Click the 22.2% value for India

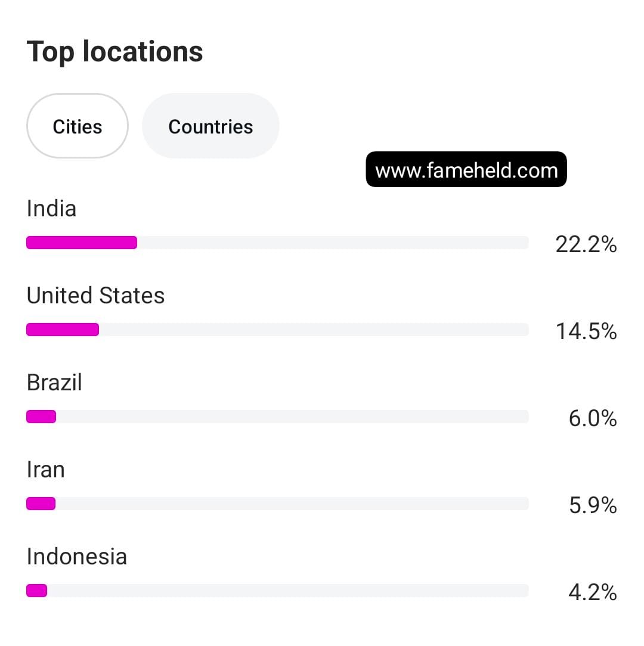(x=586, y=244)
